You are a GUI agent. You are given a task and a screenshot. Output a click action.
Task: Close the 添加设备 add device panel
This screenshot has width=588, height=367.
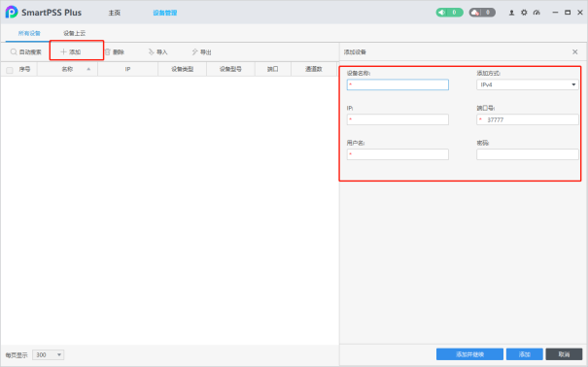point(574,52)
